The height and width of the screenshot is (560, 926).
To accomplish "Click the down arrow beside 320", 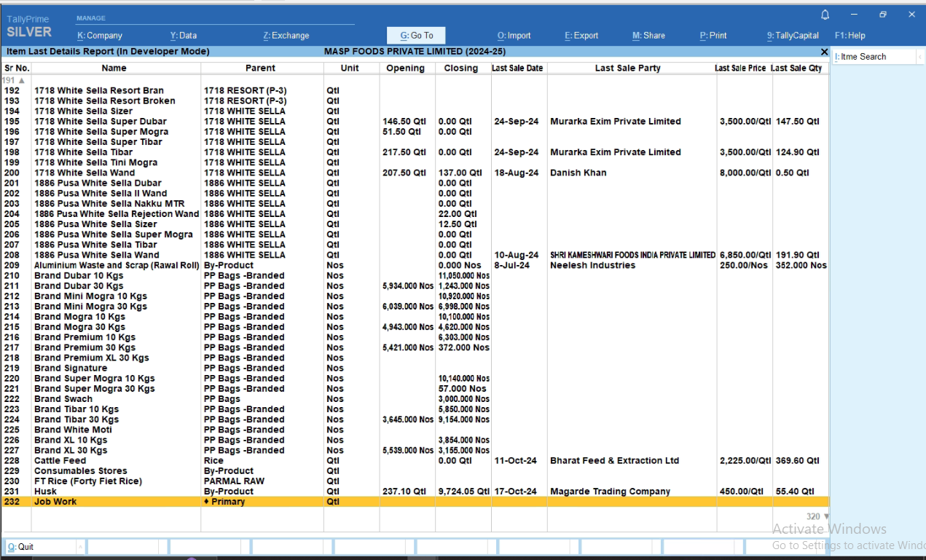I will (825, 516).
